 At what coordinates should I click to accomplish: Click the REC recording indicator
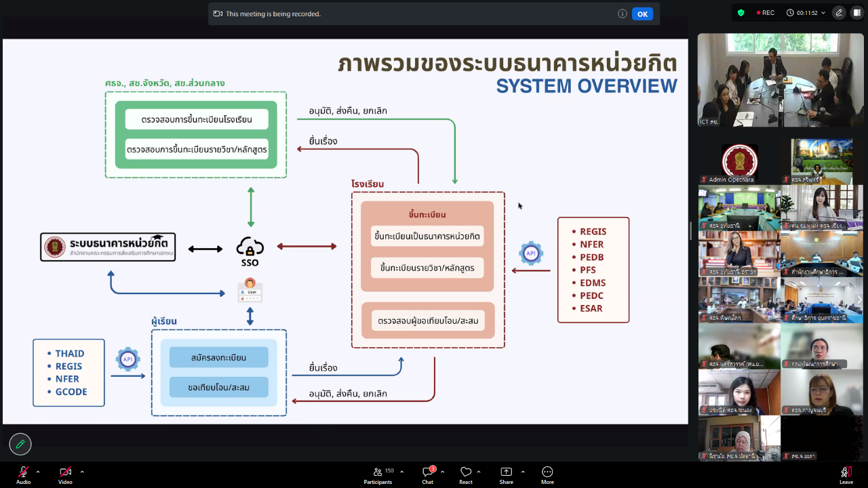point(764,13)
